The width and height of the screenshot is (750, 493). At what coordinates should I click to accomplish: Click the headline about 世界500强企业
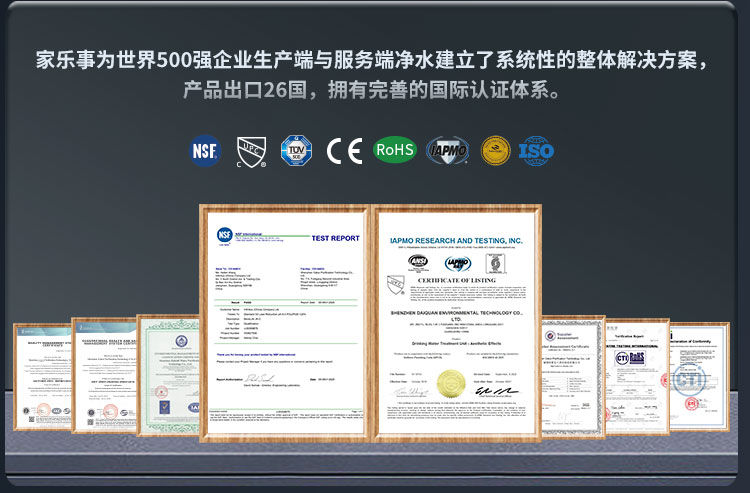(x=374, y=60)
